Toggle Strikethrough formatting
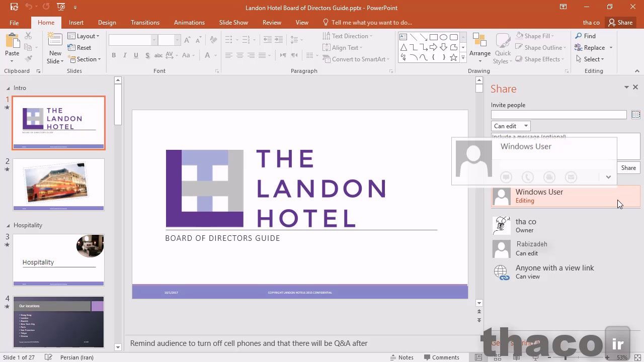644x362 pixels. [158, 55]
